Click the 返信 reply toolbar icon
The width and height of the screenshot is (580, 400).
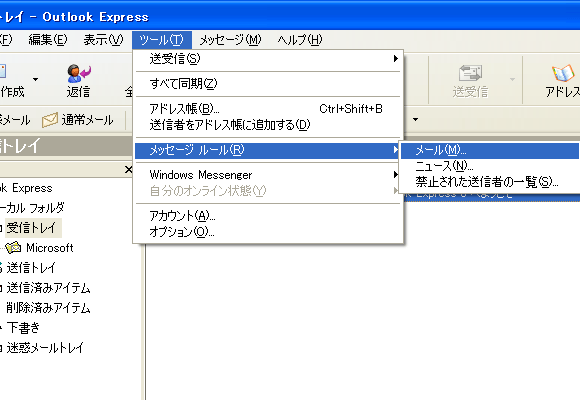click(x=79, y=73)
